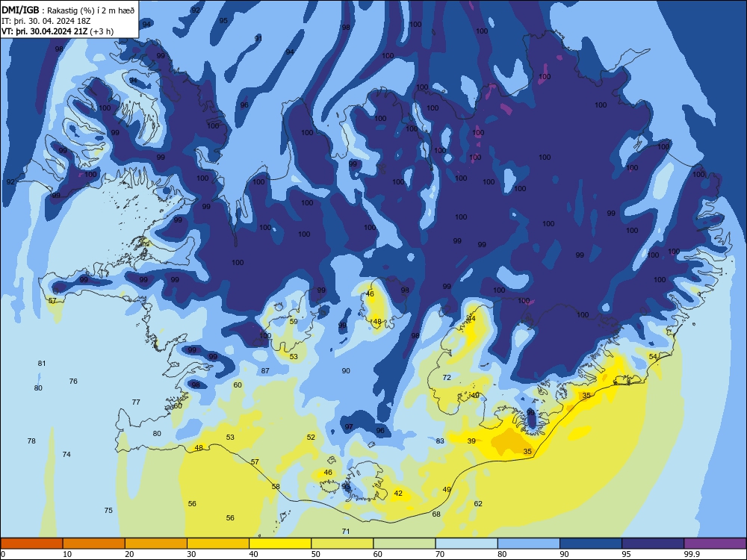Click the legend tick label '50'
Screen dimensions: 747x560
point(316,554)
